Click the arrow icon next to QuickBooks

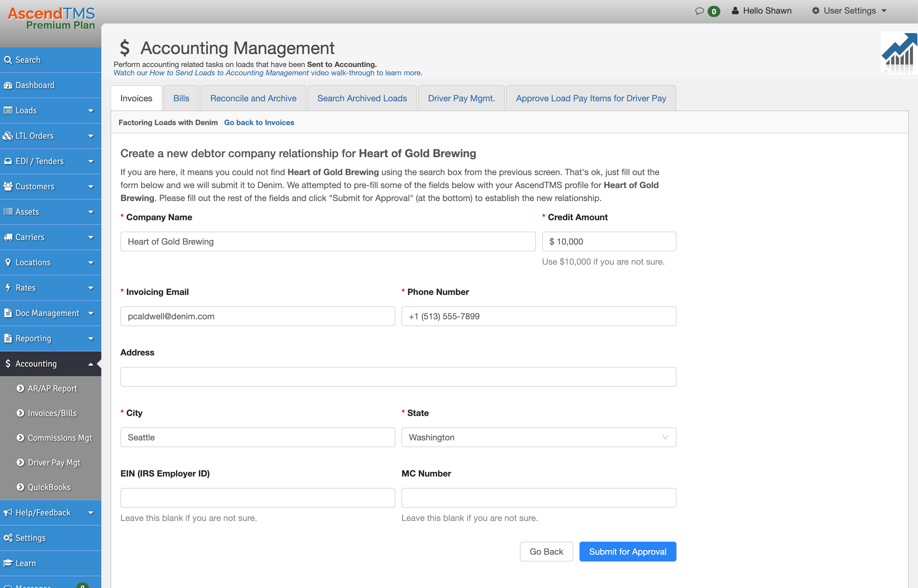(20, 487)
